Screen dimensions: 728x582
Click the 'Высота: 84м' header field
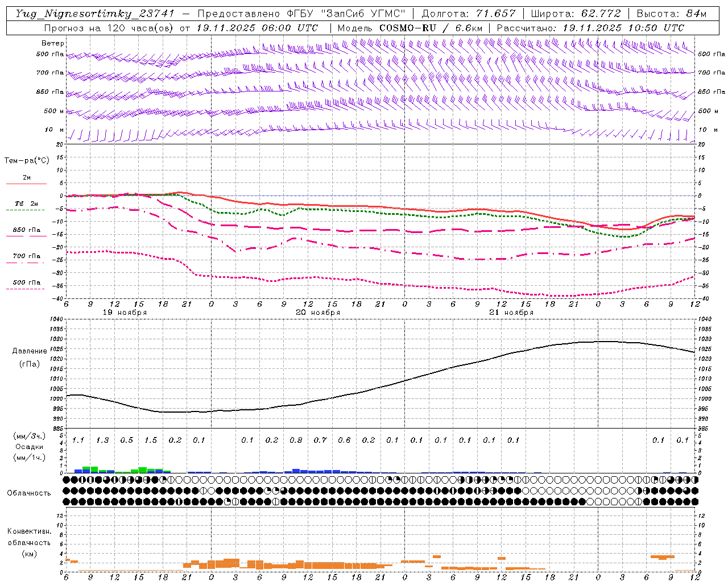pos(671,14)
